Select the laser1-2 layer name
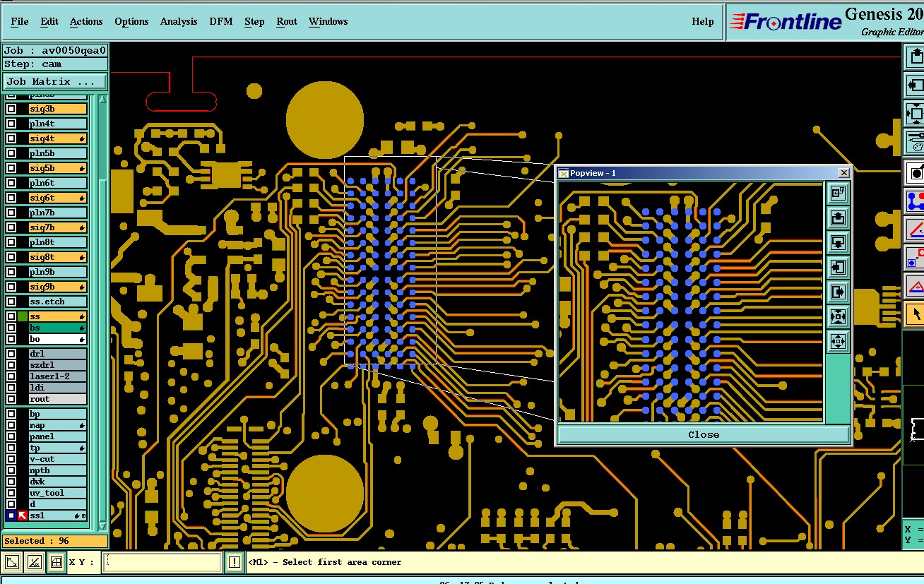Viewport: 924px width, 584px height. pos(57,376)
